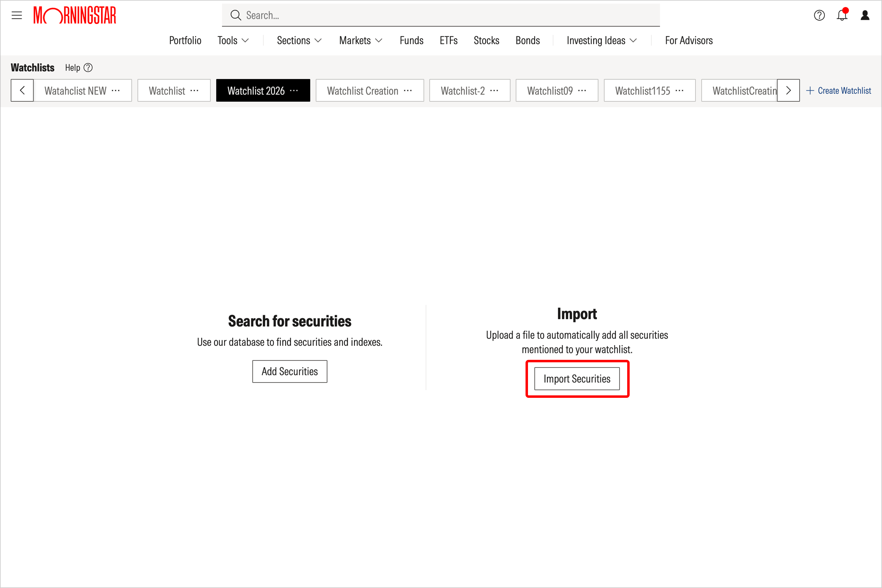Open the help question-mark icon in header
The height and width of the screenshot is (588, 882).
[x=819, y=15]
